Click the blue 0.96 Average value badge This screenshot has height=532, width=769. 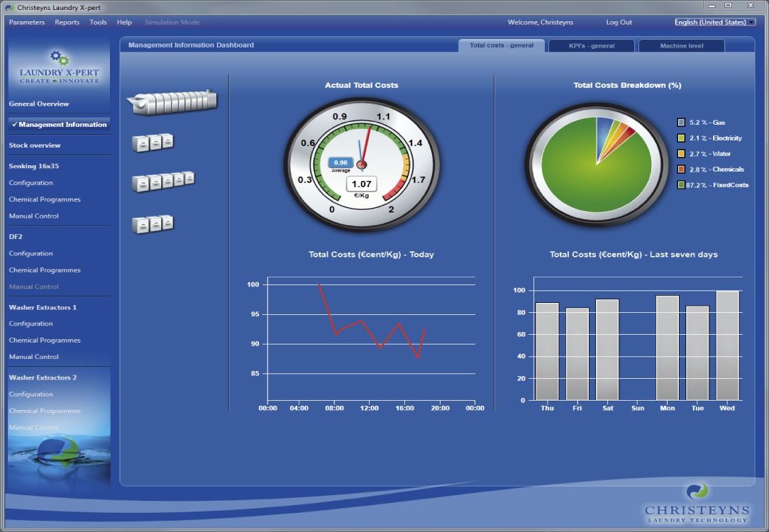[x=341, y=162]
